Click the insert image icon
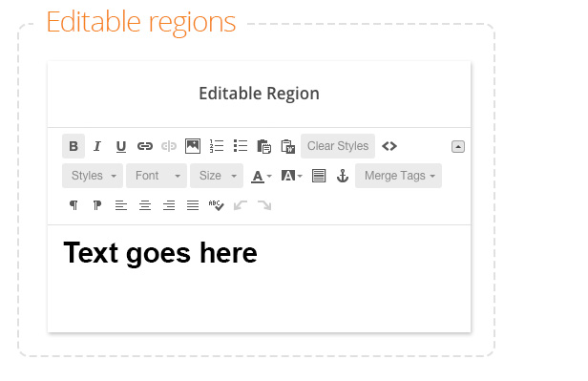 pos(193,146)
